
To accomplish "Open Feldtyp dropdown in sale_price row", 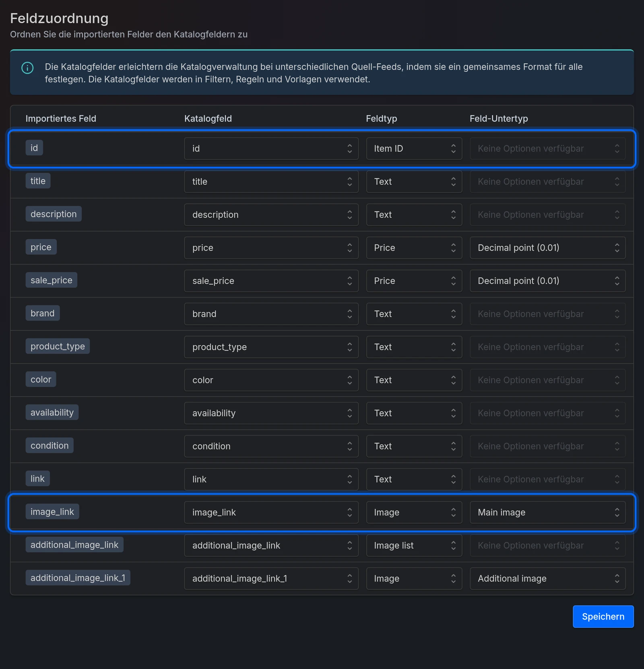I will (414, 281).
